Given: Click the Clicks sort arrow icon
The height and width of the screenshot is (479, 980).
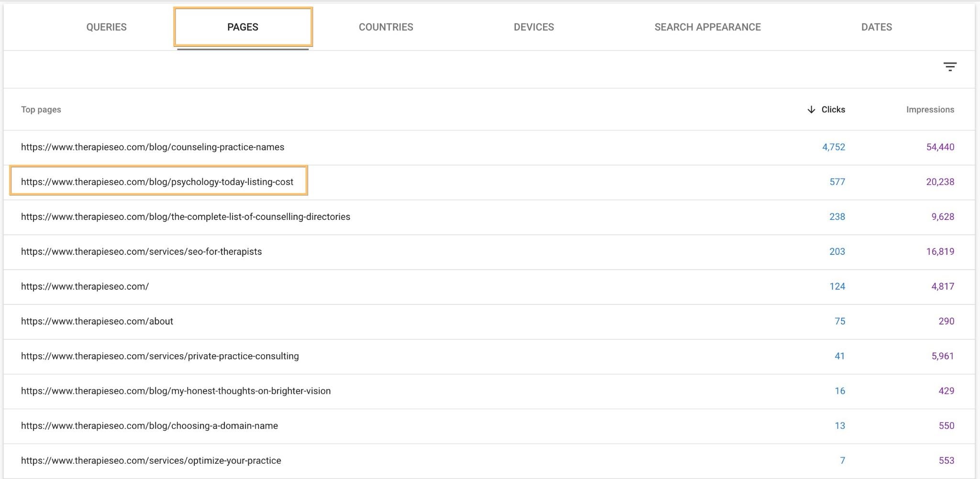Looking at the screenshot, I should (x=811, y=109).
